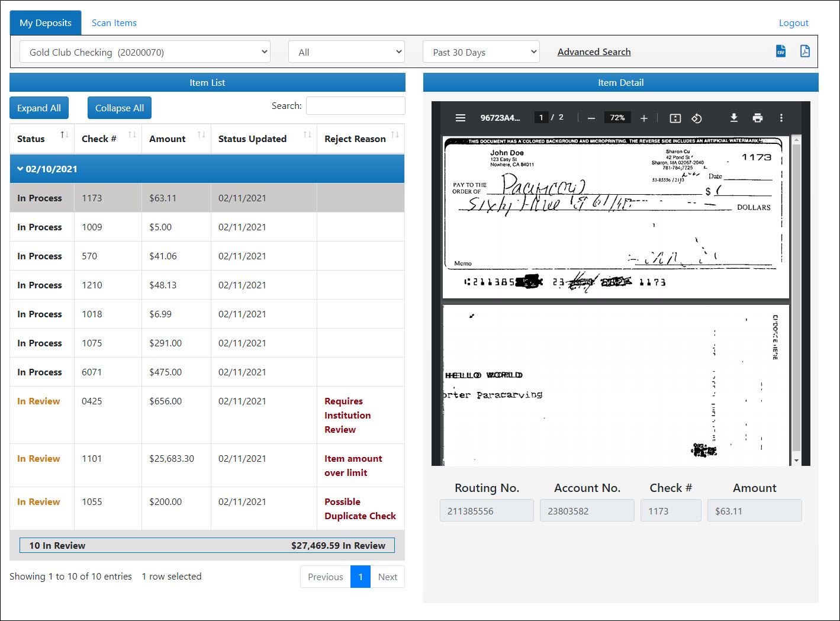Rotate the check image
Screen dimensions: 840x621
[x=697, y=118]
